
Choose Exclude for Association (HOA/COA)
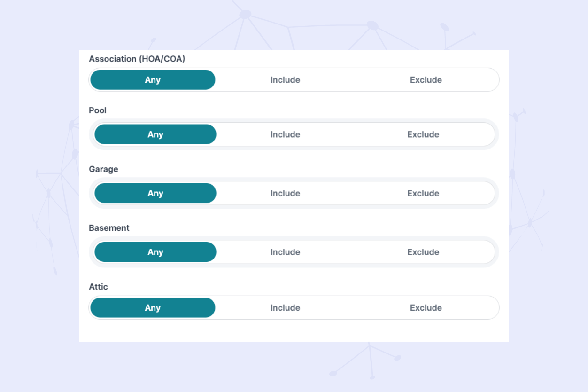426,80
